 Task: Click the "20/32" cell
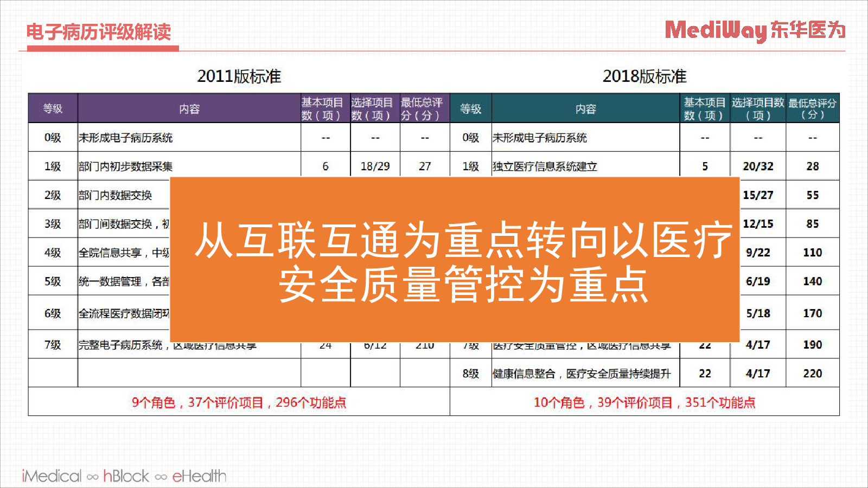[x=758, y=166]
